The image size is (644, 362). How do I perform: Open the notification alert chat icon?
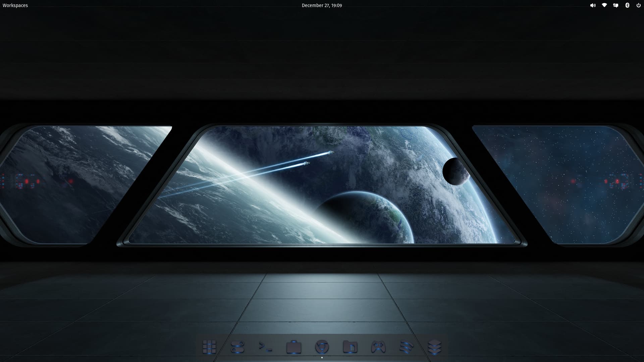[616, 5]
